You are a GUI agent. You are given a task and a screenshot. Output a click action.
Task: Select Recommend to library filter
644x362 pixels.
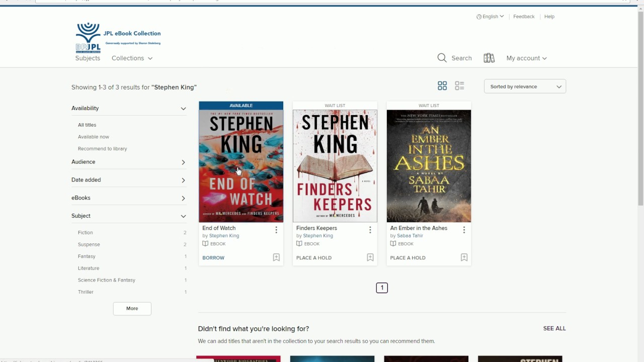click(102, 149)
